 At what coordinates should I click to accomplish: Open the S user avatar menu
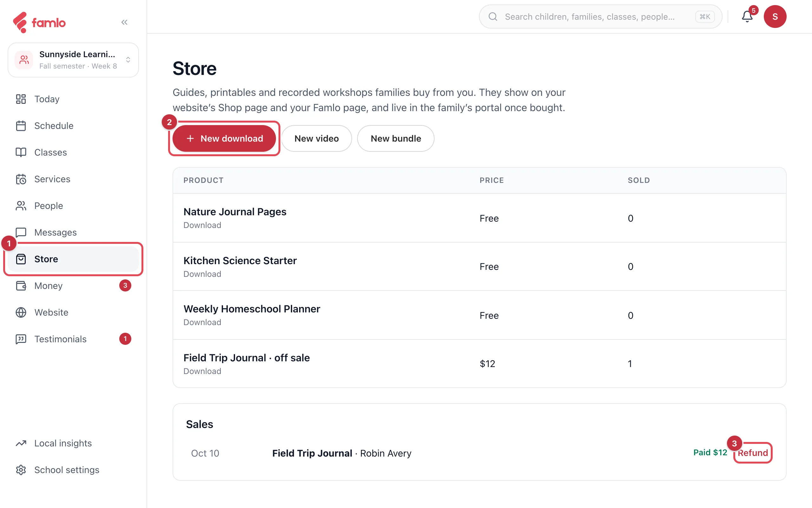775,17
